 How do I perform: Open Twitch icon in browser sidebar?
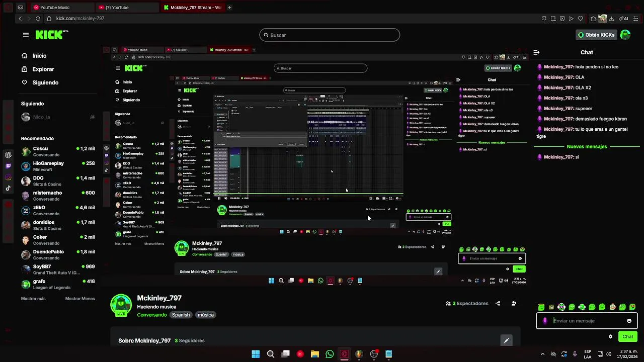[x=8, y=166]
